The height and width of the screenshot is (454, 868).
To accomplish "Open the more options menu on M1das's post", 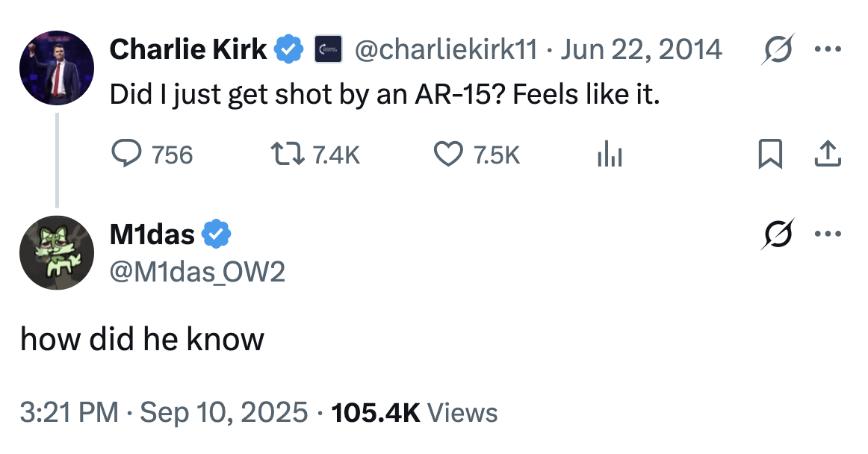I will [x=828, y=234].
